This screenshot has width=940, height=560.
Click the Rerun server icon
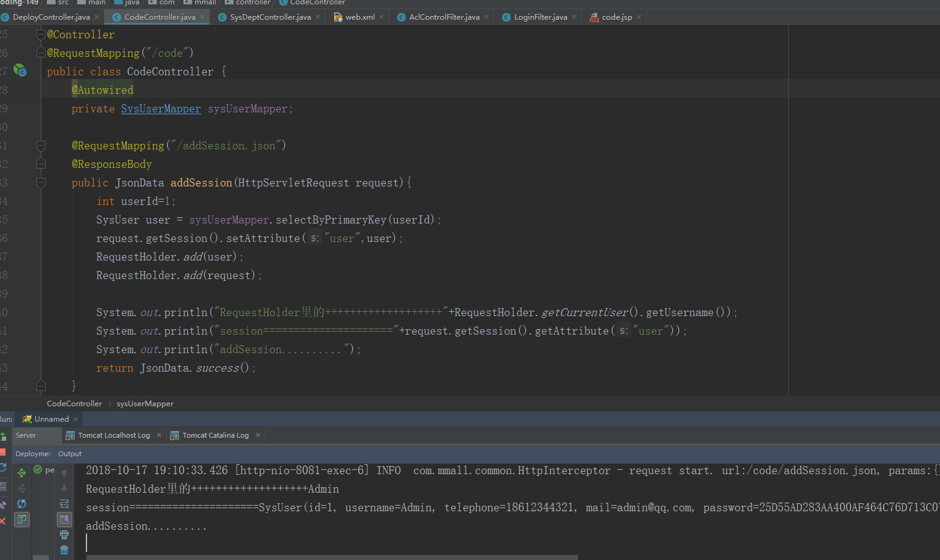click(2, 437)
